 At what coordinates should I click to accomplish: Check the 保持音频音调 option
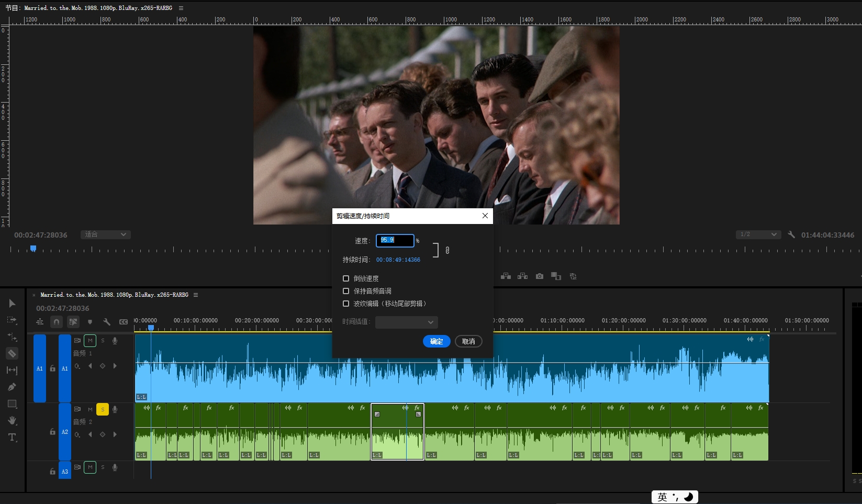(346, 291)
